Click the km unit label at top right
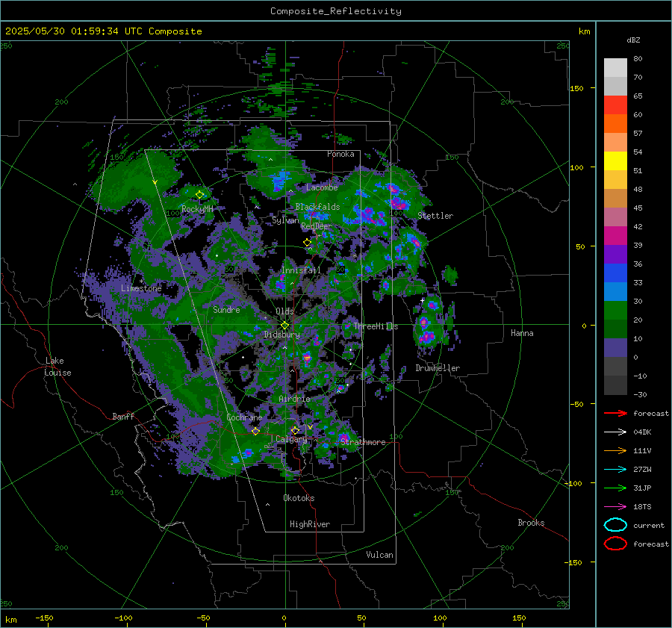This screenshot has width=672, height=628. [x=584, y=31]
